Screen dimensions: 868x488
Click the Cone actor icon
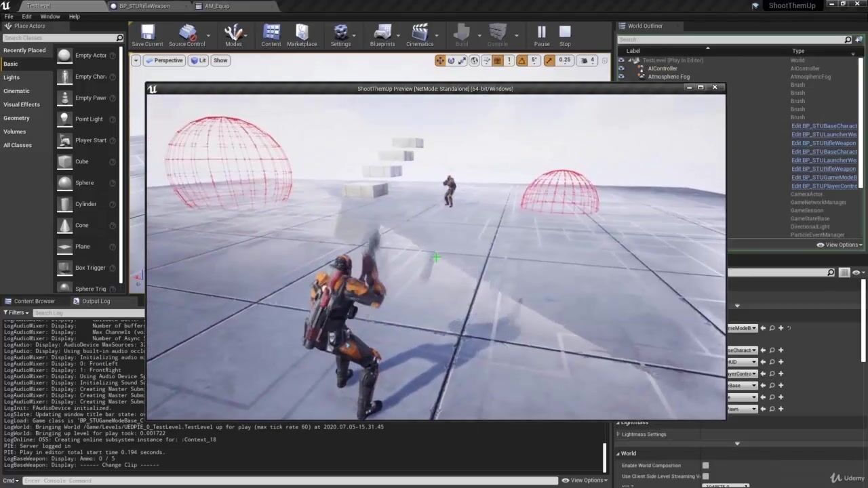point(64,225)
